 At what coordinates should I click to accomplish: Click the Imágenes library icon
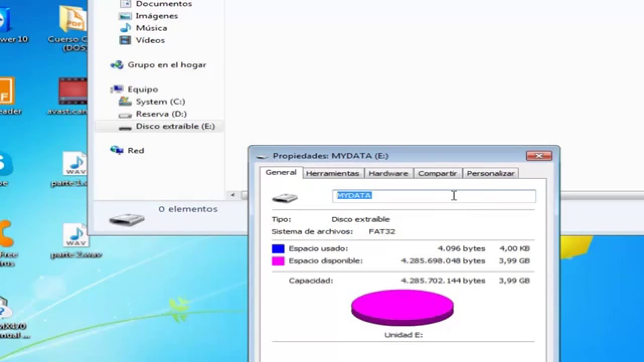[x=125, y=16]
